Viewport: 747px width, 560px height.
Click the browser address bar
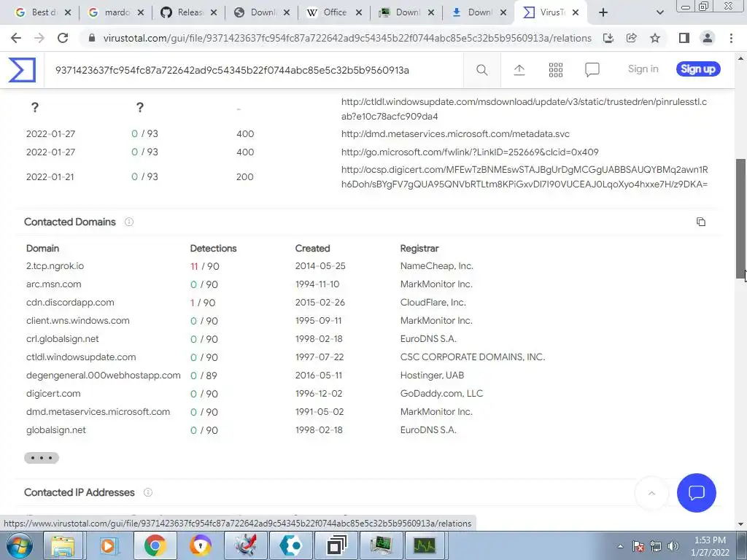347,38
